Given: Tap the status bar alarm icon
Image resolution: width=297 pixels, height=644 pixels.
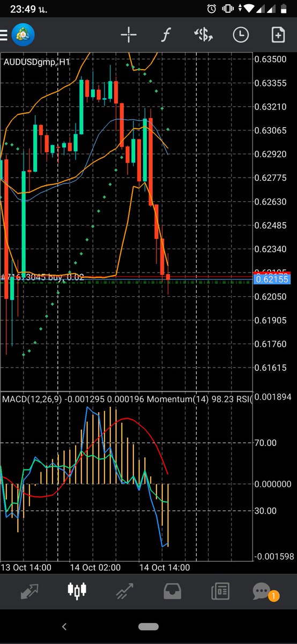Looking at the screenshot, I should coord(211,9).
